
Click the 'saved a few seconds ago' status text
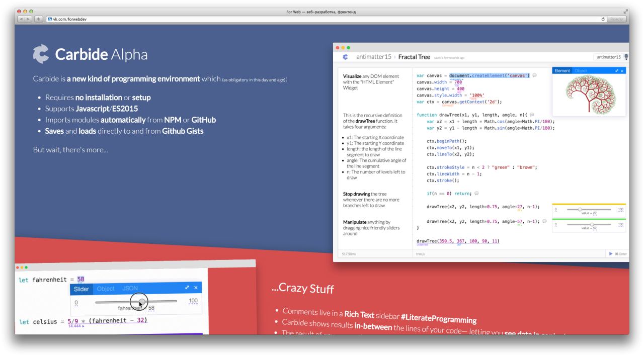[x=449, y=58]
